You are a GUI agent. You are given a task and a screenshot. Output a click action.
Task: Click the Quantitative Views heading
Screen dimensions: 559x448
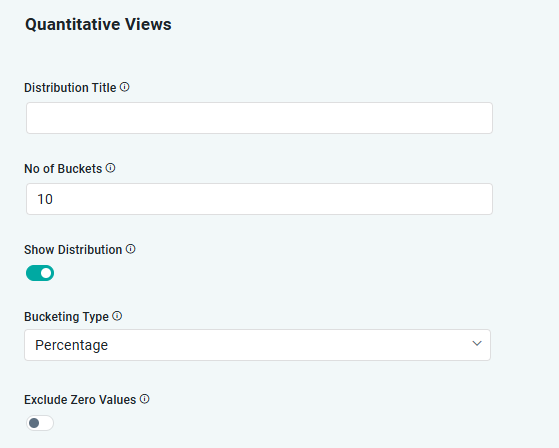[x=98, y=25]
